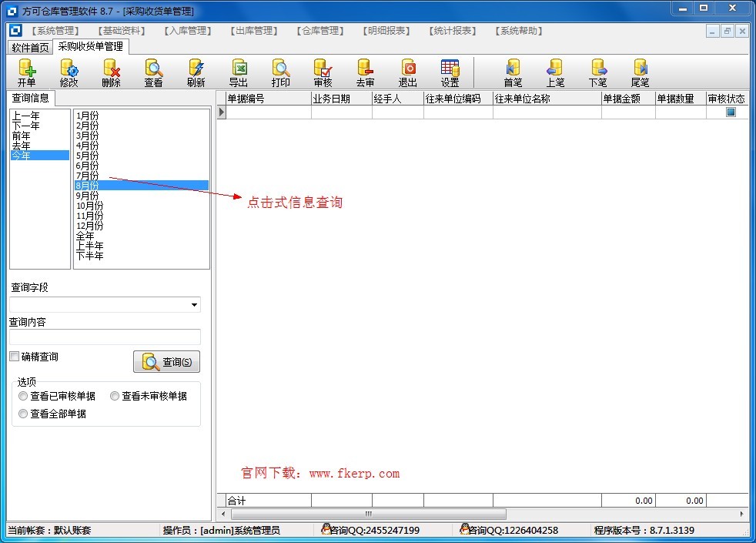This screenshot has width=756, height=543.
Task: Toggle the 审核状态 checkbox in first row
Action: (731, 112)
